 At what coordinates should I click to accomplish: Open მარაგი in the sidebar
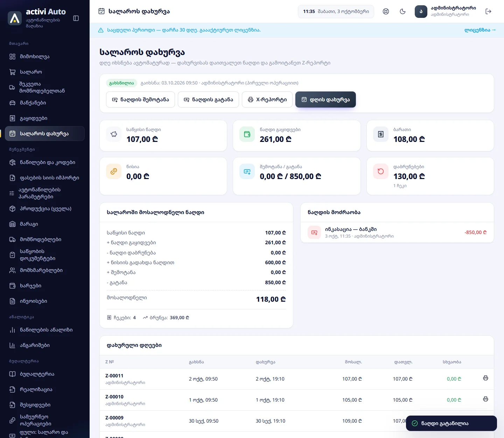[45, 224]
